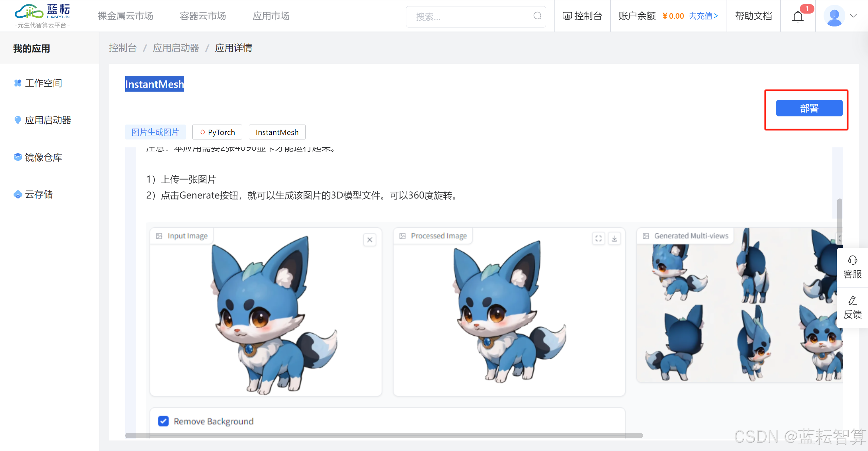Click the notification bell icon
The height and width of the screenshot is (451, 868).
pos(797,16)
